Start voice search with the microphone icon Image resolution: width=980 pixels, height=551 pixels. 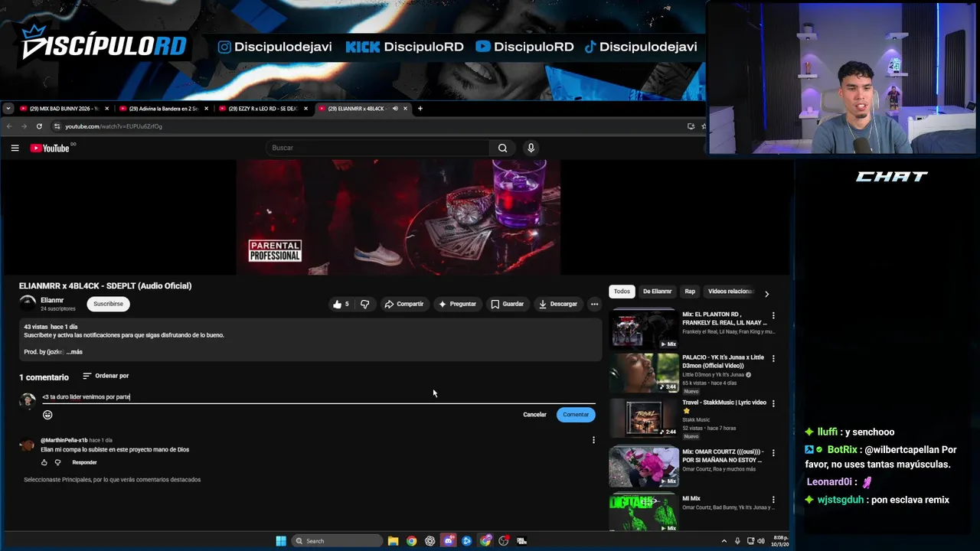[531, 148]
